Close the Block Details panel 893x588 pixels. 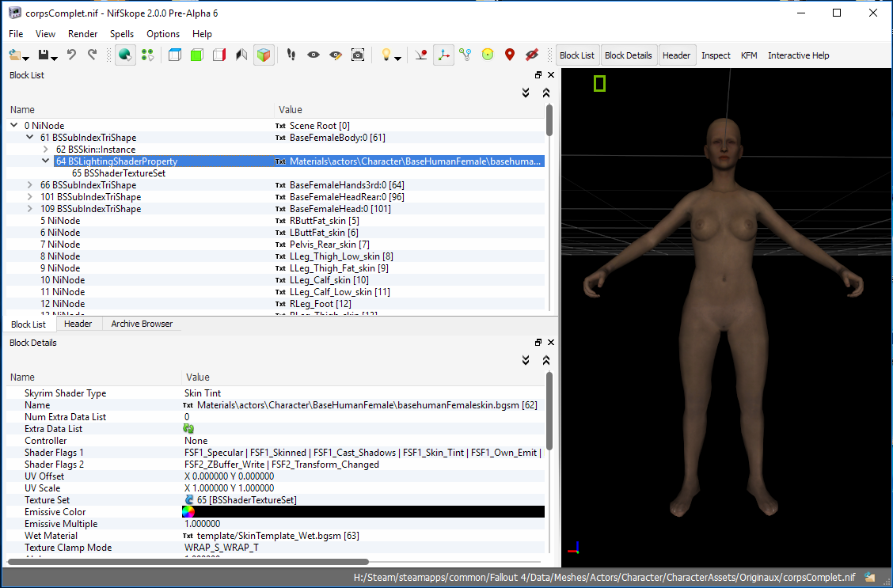[551, 342]
